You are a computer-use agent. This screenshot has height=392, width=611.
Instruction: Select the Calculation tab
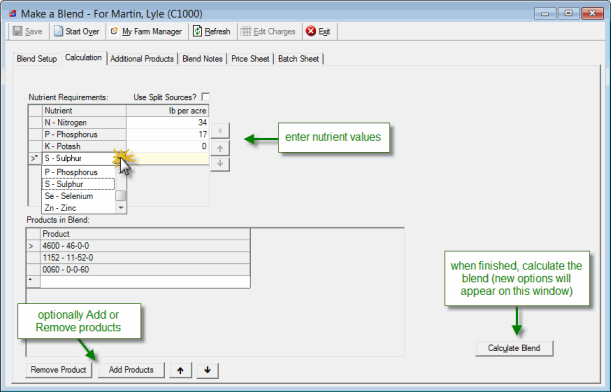[x=83, y=58]
